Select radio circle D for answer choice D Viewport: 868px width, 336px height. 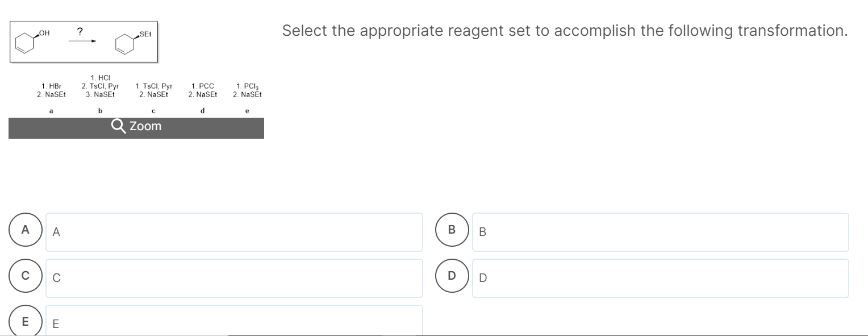451,276
